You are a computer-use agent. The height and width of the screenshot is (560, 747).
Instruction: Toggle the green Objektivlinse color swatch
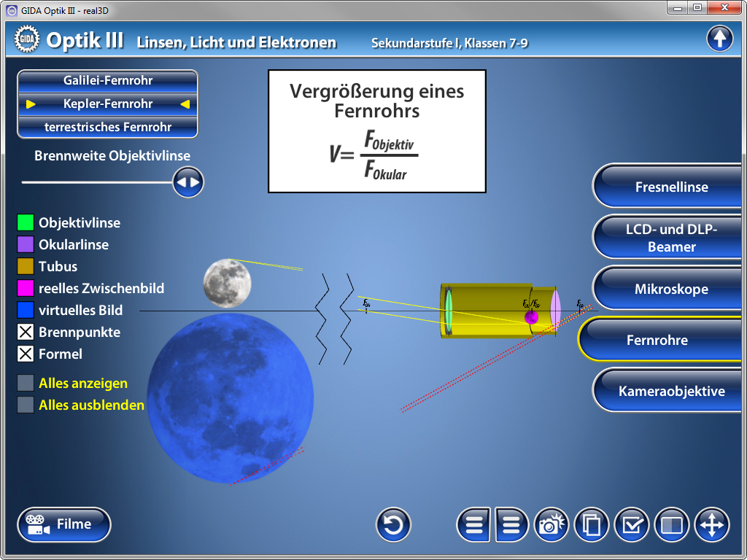[x=26, y=223]
